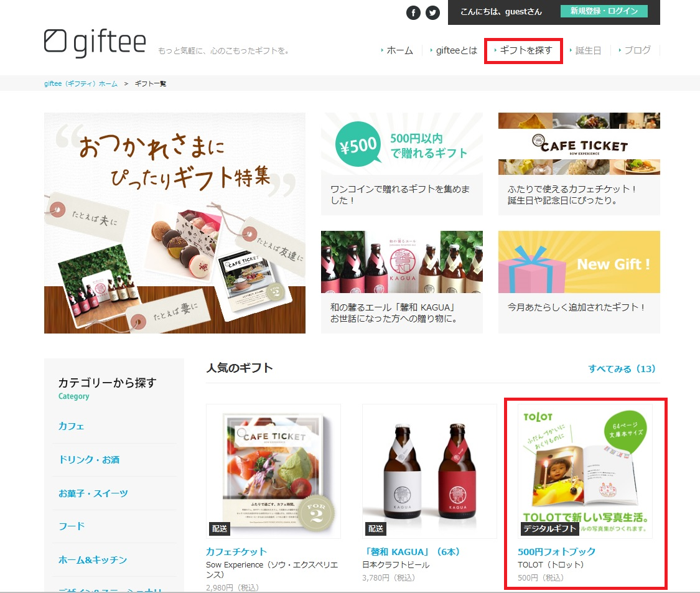Open the KAGUA beer bottles product image
The height and width of the screenshot is (593, 700).
click(429, 471)
